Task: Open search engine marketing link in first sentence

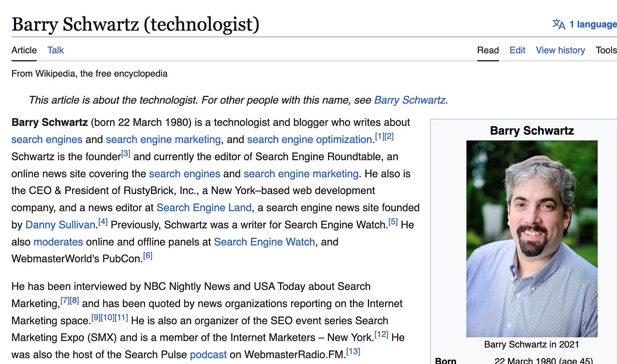Action: click(164, 139)
